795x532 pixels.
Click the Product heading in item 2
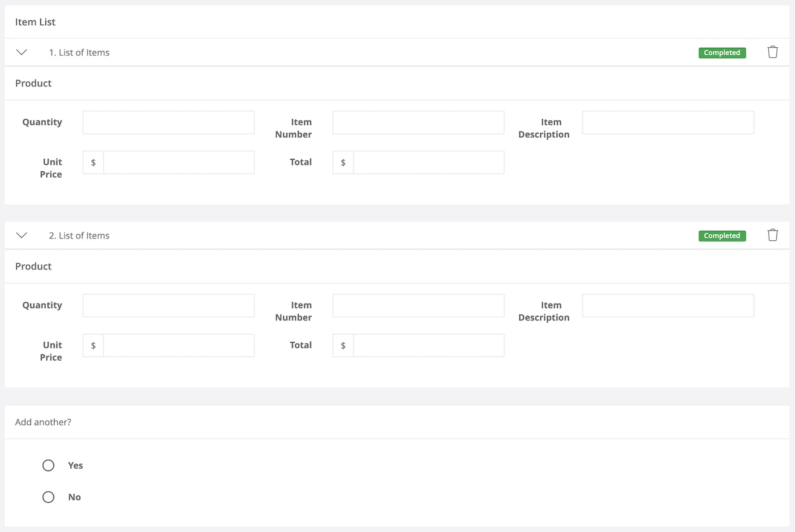pyautogui.click(x=33, y=266)
